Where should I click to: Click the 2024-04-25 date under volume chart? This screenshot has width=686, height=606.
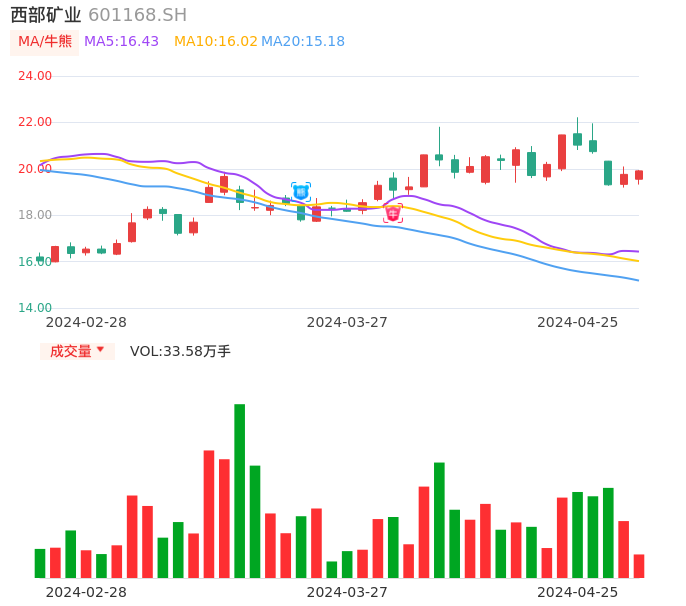(578, 592)
